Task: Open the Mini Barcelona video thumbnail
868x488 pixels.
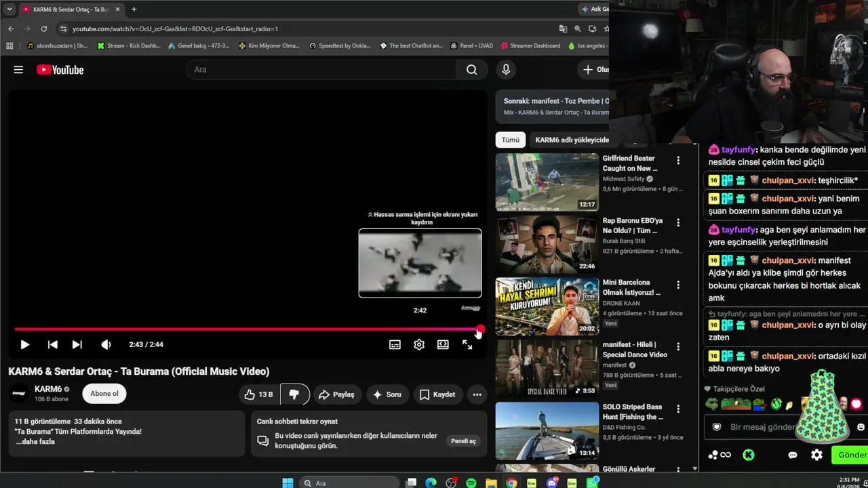Action: pos(547,306)
